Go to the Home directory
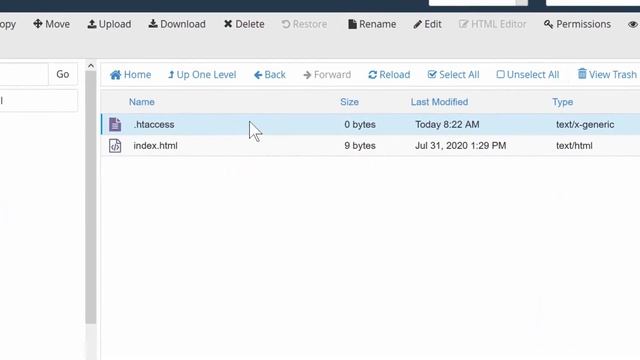This screenshot has height=360, width=640. [x=131, y=75]
